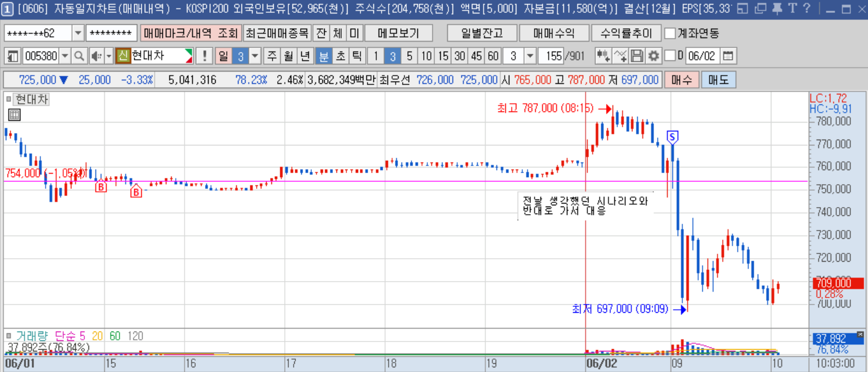
Task: Select the 초 second chart toggle
Action: coord(340,56)
